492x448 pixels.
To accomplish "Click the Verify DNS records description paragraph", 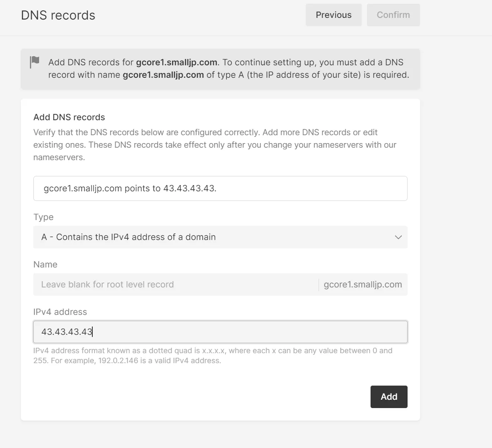I will pos(215,145).
